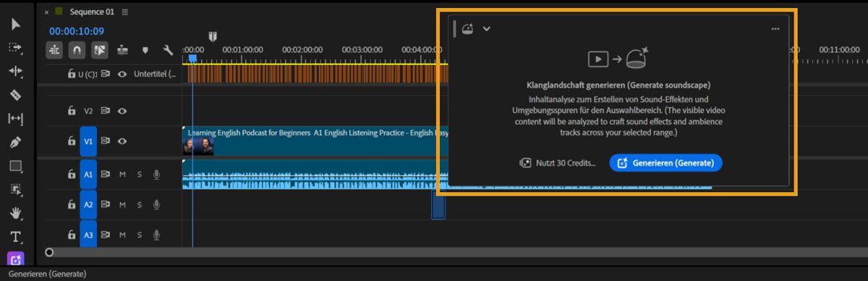Select the Ripple Edit tool
Viewport: 868px width, 281px height.
coord(16,72)
